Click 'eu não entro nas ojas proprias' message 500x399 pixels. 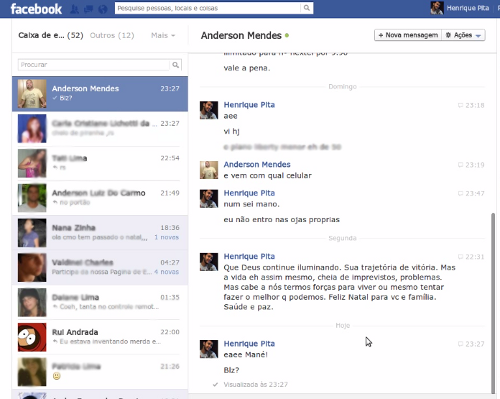(282, 220)
